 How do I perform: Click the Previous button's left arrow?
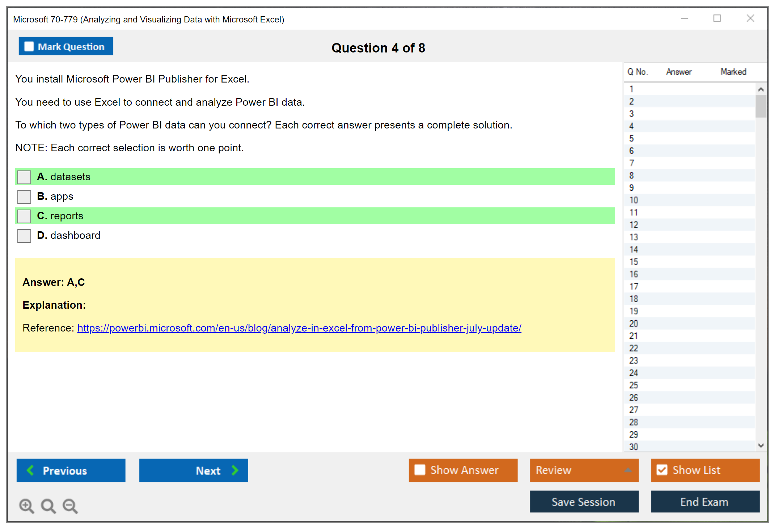click(x=31, y=470)
